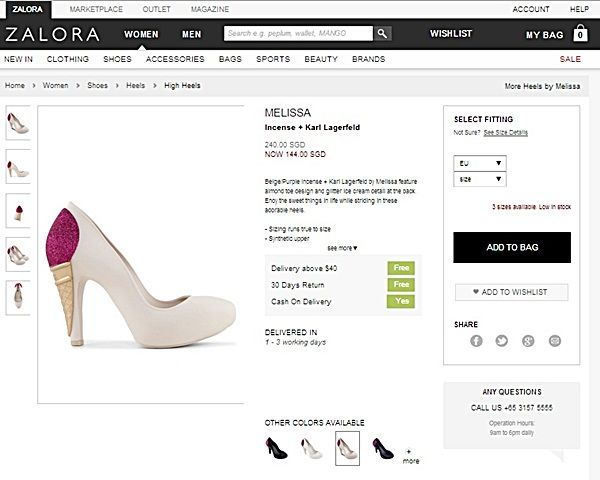Switch to Women section
The image size is (600, 480).
[x=141, y=34]
